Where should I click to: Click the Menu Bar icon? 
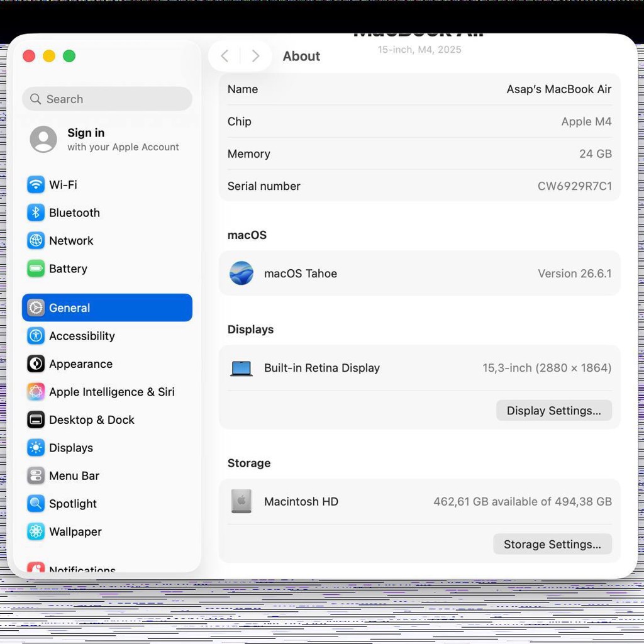[x=36, y=475]
